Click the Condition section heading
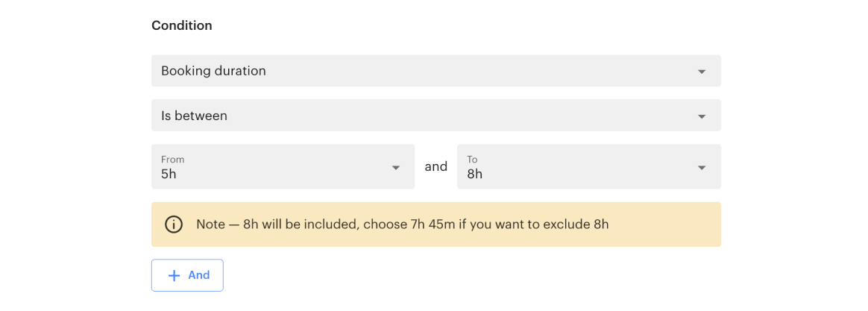Viewport: 868px width, 311px height. tap(182, 25)
